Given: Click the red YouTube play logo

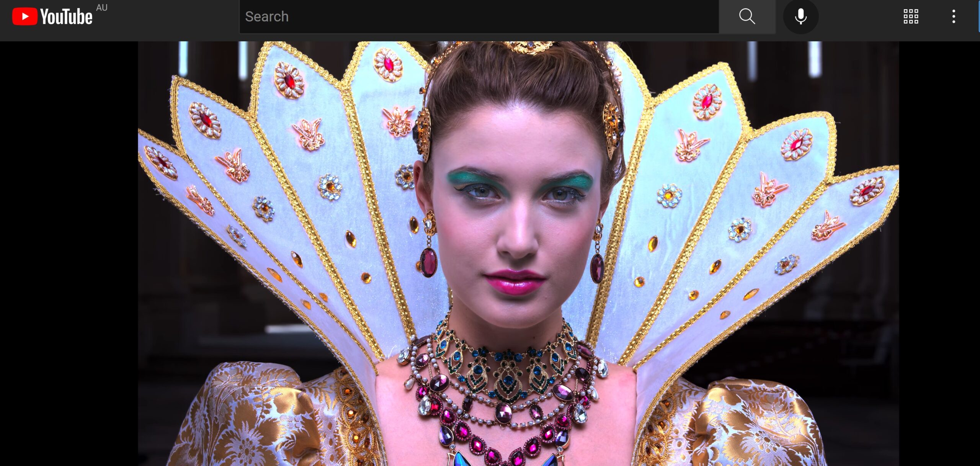Looking at the screenshot, I should tap(24, 16).
